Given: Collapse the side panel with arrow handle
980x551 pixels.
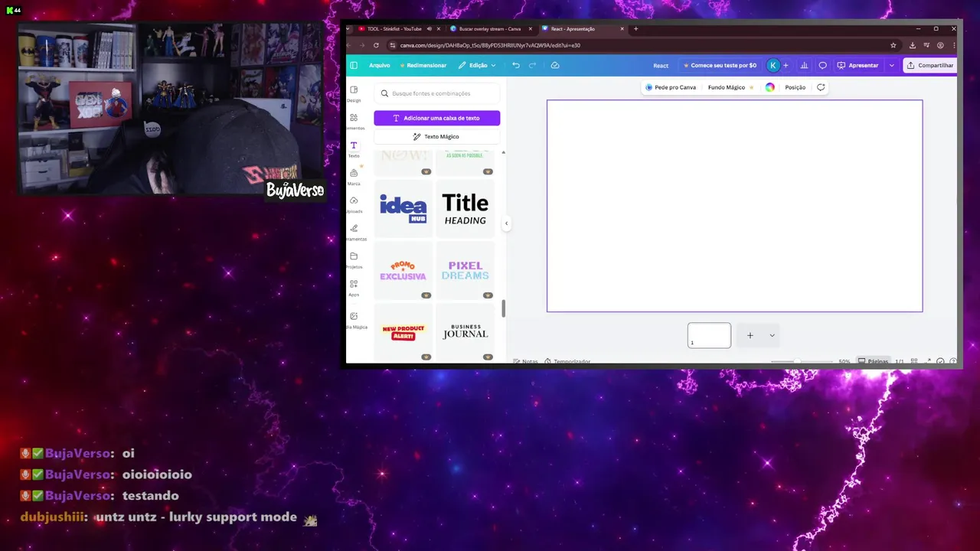Looking at the screenshot, I should pos(506,223).
